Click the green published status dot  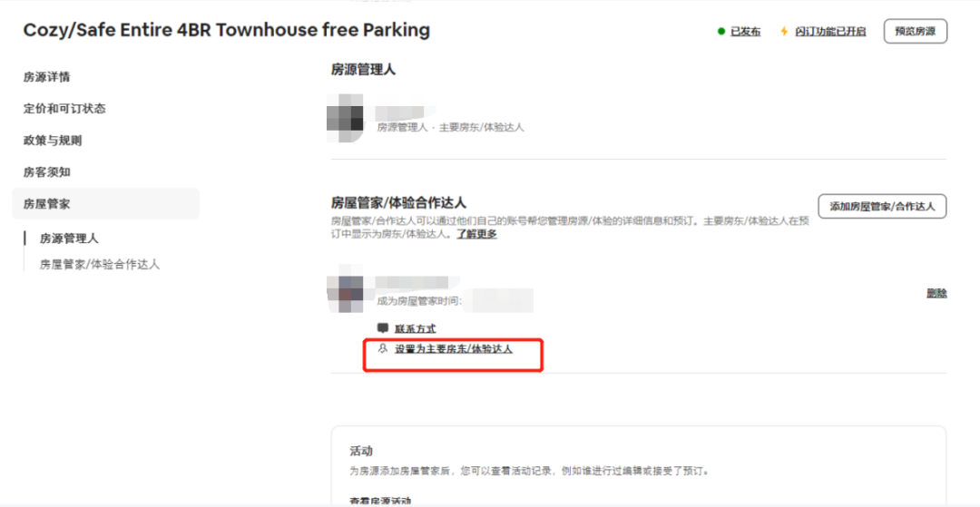tap(721, 31)
